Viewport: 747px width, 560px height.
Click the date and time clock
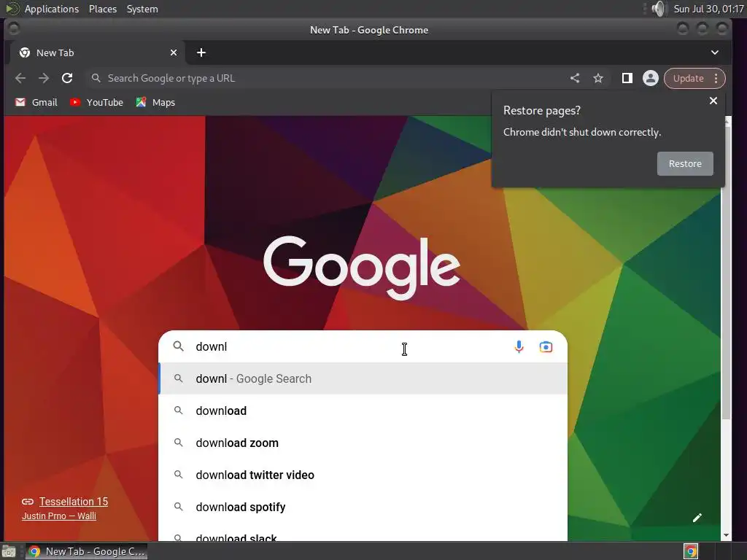coord(708,9)
